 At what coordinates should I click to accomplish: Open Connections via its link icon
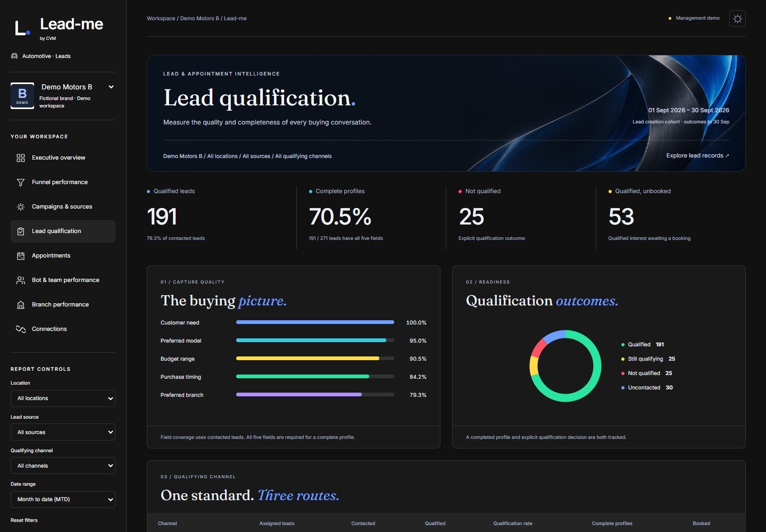coord(21,329)
